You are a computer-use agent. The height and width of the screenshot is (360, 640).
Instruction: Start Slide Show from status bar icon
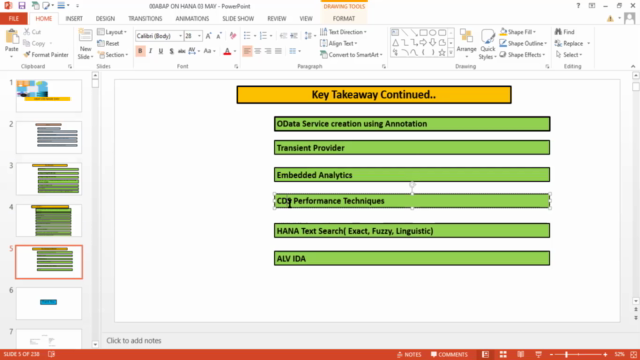click(x=538, y=354)
